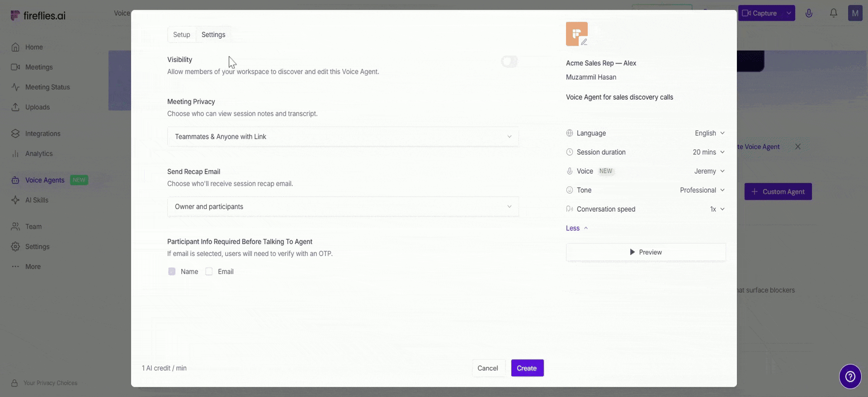Click the Custom Agent button

(778, 192)
